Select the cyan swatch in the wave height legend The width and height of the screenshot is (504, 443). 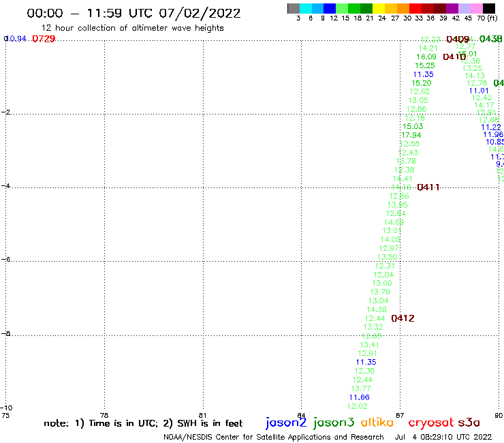(306, 8)
